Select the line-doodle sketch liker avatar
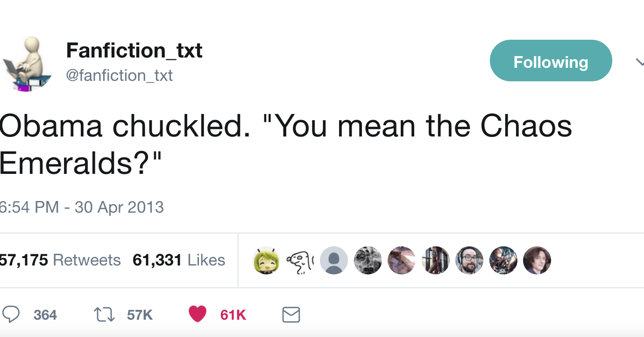This screenshot has width=644, height=337. tap(300, 260)
